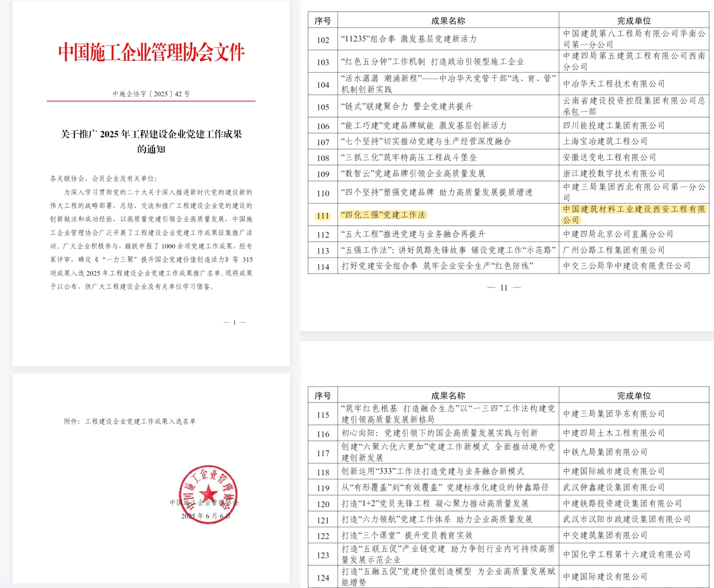This screenshot has width=714, height=588.
Task: Click the 序号 header in upper table
Action: (322, 21)
